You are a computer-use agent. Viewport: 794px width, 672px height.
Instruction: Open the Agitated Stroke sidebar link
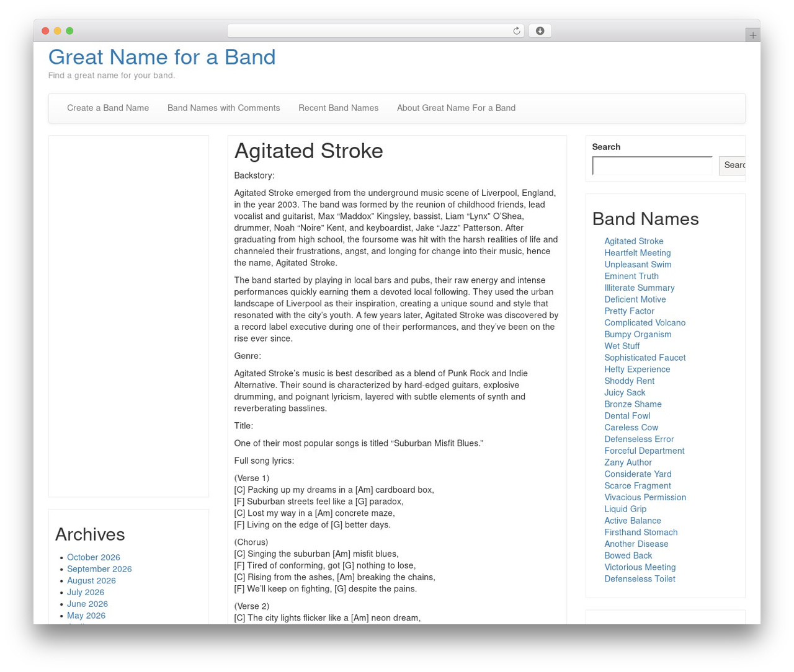[634, 241]
